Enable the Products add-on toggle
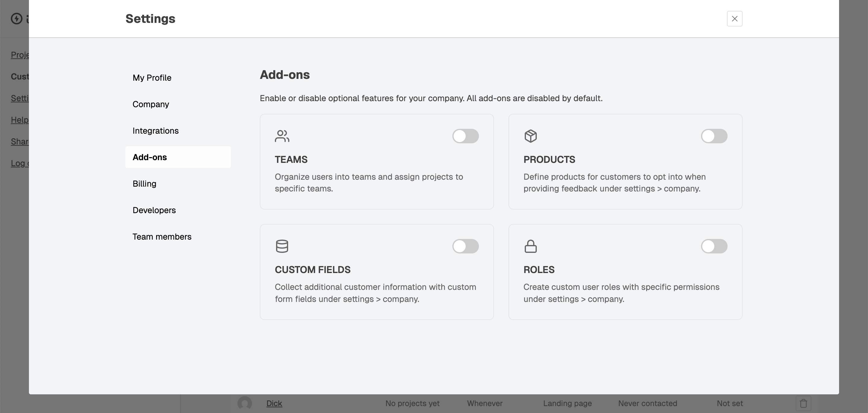868x413 pixels. pos(714,136)
